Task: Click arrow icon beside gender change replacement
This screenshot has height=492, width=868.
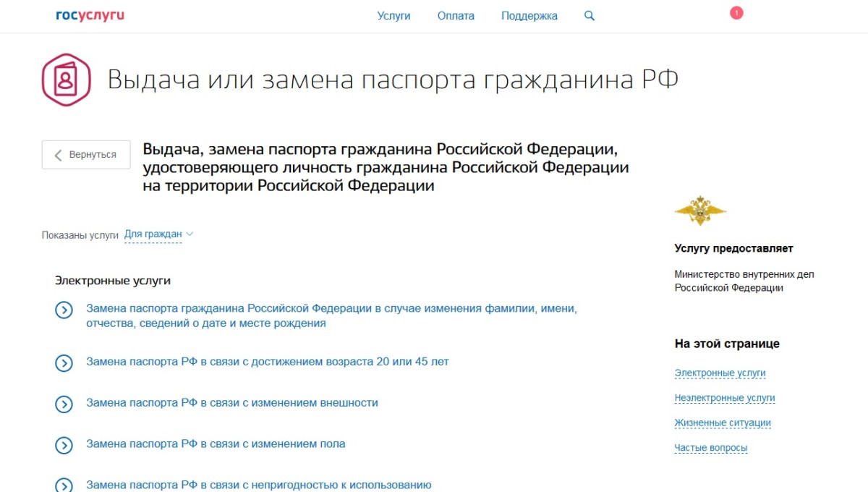Action: click(x=64, y=445)
